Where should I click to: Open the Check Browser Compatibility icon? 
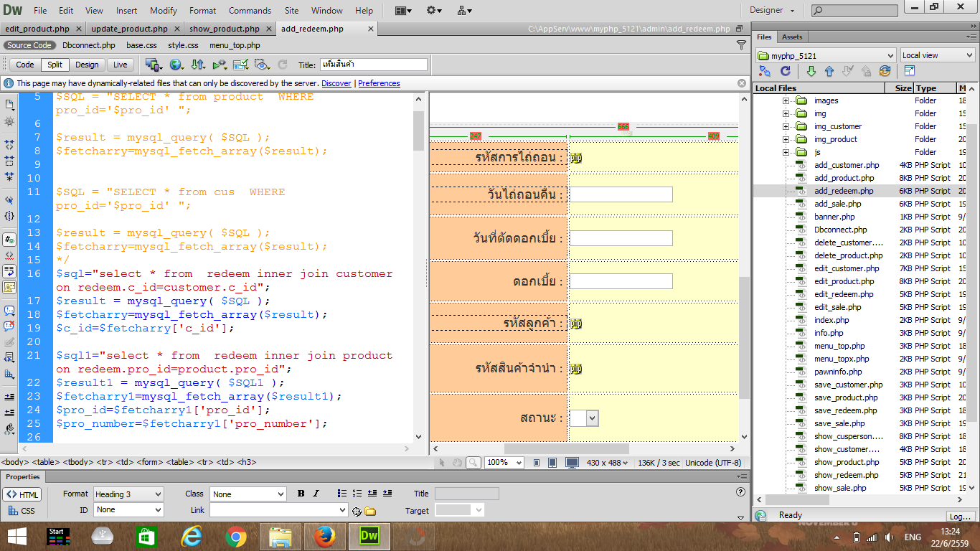point(240,65)
